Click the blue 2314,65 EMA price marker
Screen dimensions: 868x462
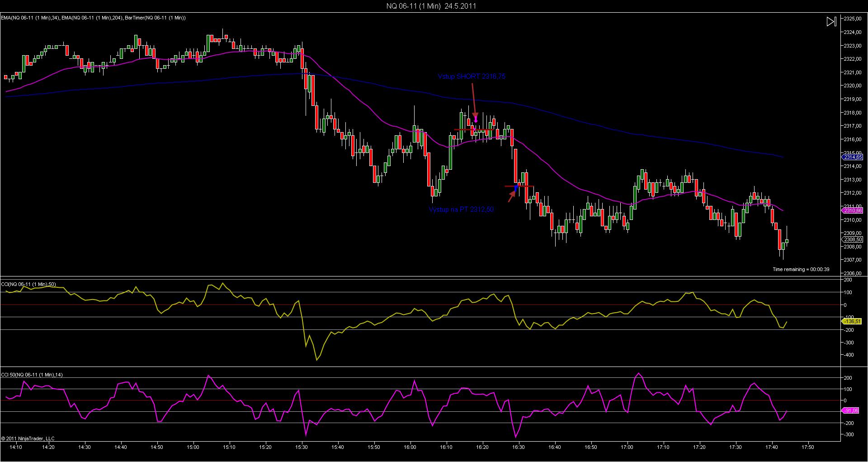(852, 157)
